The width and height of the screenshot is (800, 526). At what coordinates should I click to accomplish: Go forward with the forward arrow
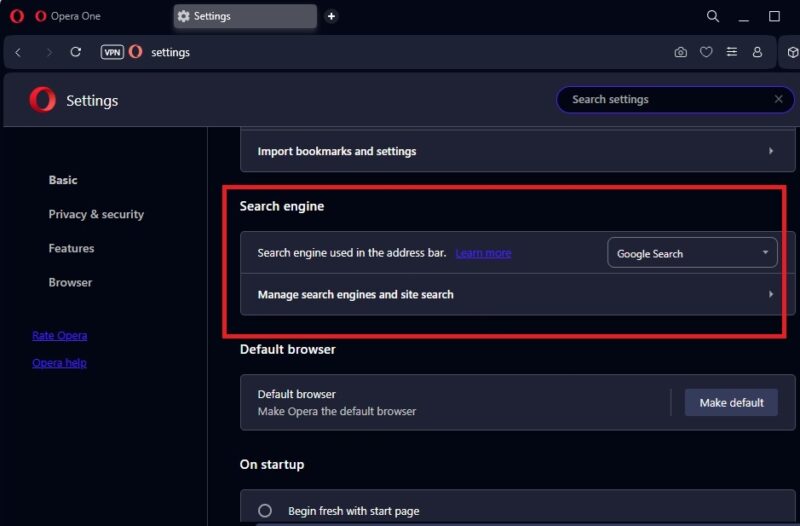click(x=49, y=52)
